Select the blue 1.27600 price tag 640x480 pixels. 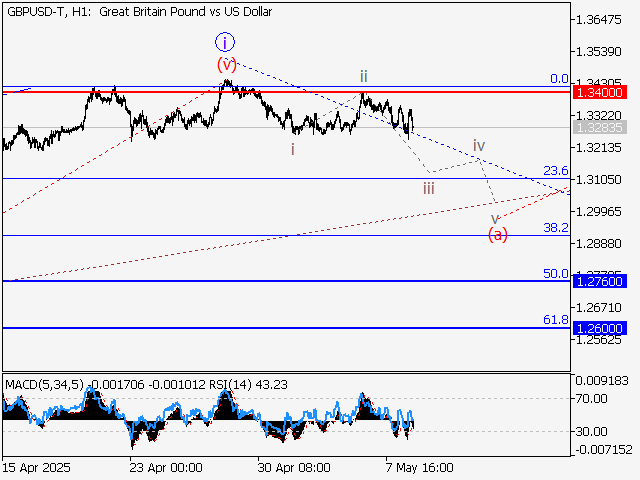(601, 281)
